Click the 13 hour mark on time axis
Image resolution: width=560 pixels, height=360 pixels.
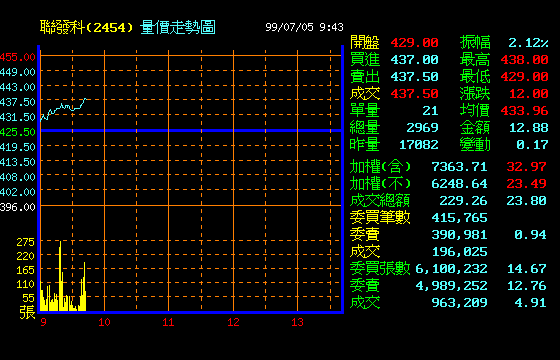click(x=297, y=322)
